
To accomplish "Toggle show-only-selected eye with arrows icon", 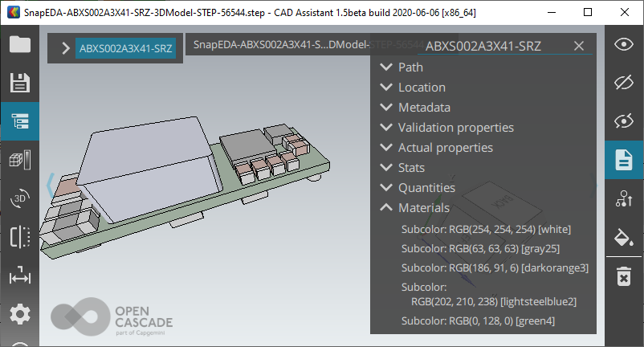I will (x=623, y=121).
